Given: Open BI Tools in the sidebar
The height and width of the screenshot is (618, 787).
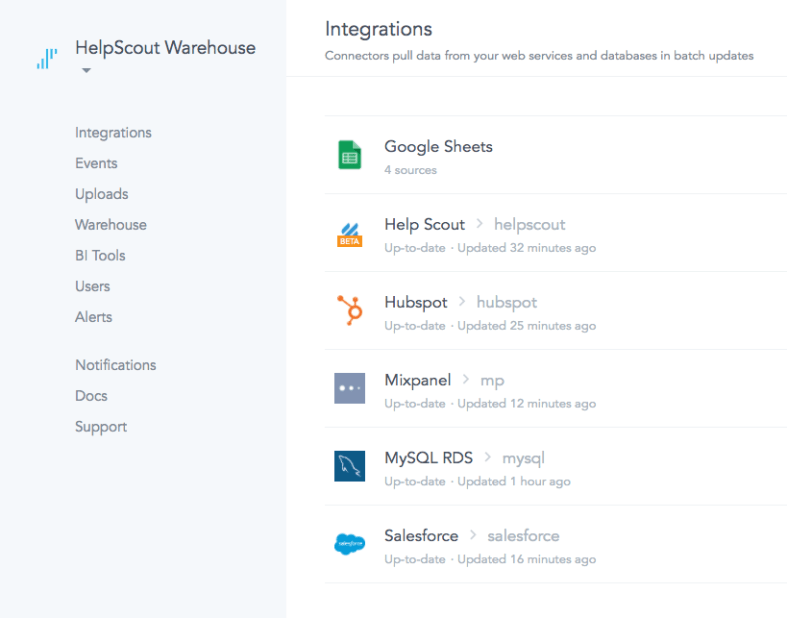Looking at the screenshot, I should point(100,256).
